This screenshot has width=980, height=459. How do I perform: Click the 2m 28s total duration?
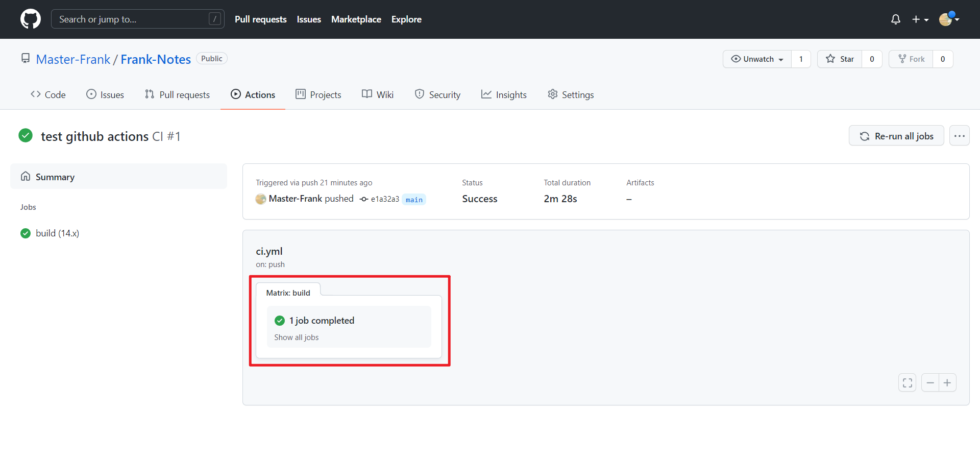560,199
